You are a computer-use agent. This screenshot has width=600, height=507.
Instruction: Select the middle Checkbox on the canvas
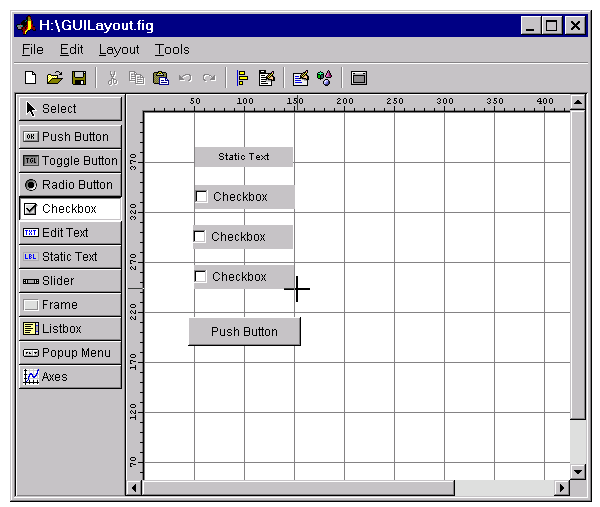click(x=243, y=237)
